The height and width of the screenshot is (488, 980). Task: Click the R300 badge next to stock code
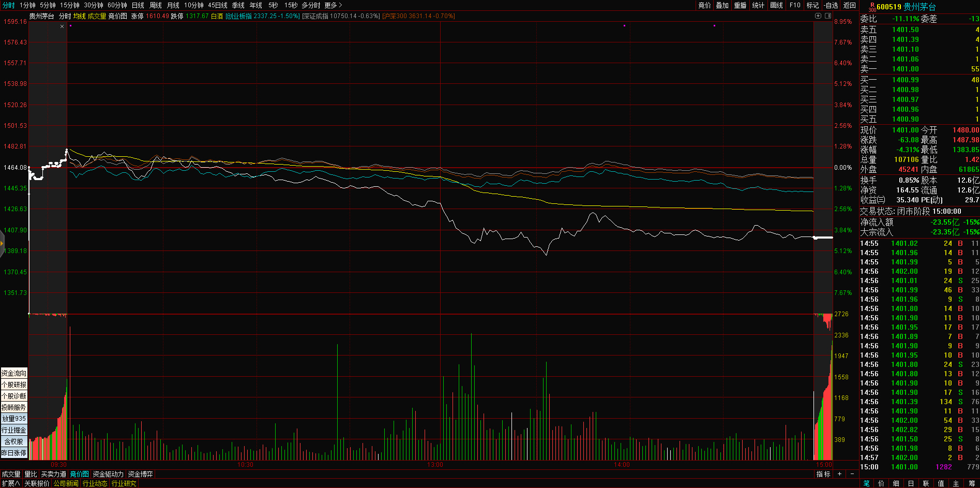872,7
